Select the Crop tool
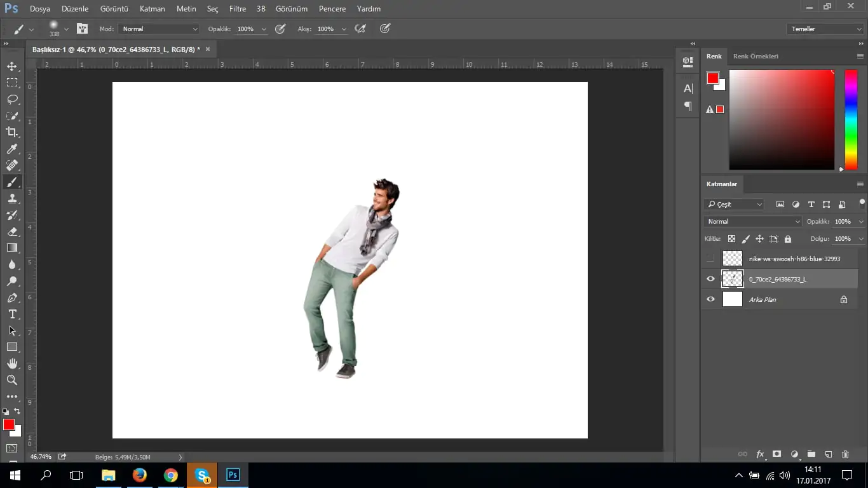The image size is (868, 488). coord(12,132)
